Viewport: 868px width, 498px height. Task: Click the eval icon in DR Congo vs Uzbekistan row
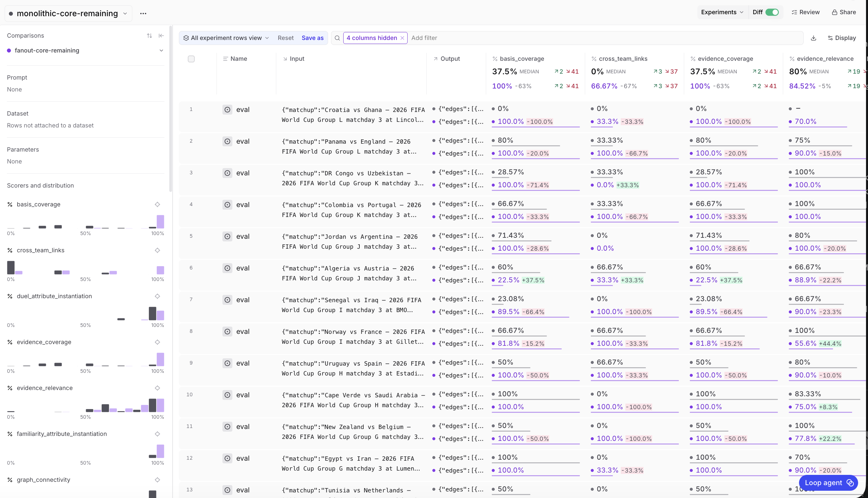click(x=227, y=173)
